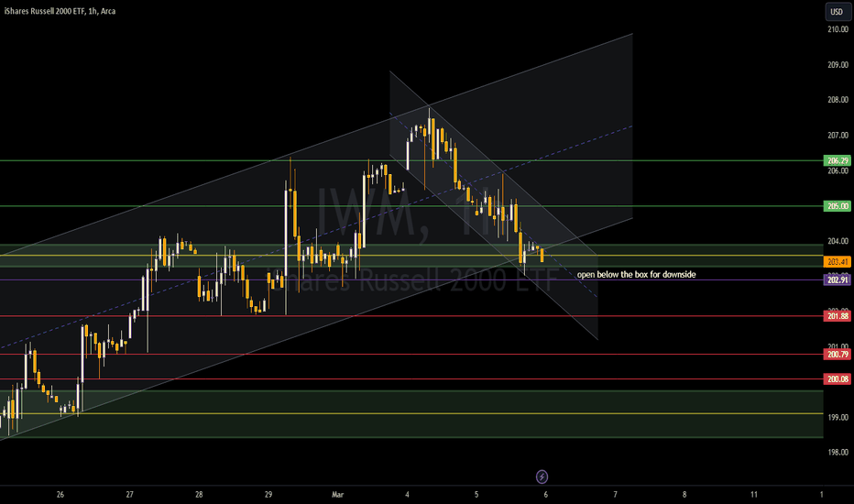Image resolution: width=854 pixels, height=504 pixels.
Task: Click the date label 7 on time axis
Action: tap(616, 495)
